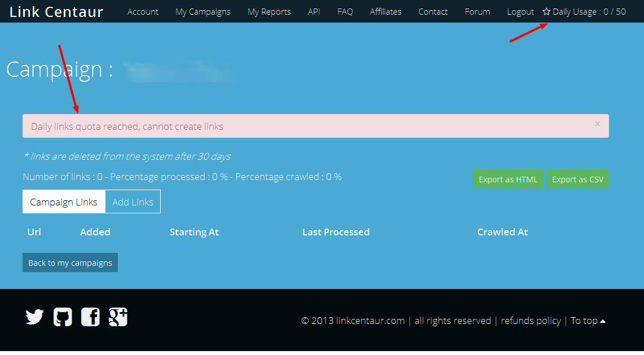
Task: Open the FAQ page
Action: pos(345,12)
